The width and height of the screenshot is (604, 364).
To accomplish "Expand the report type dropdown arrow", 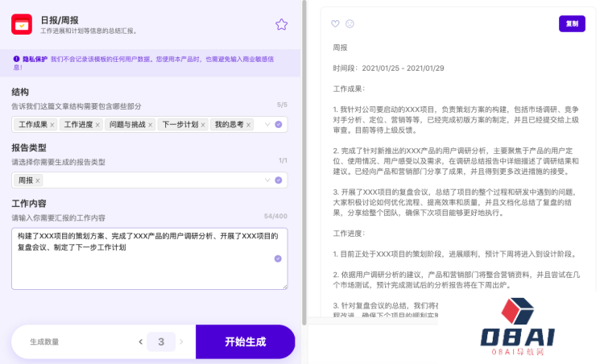I will coord(267,180).
